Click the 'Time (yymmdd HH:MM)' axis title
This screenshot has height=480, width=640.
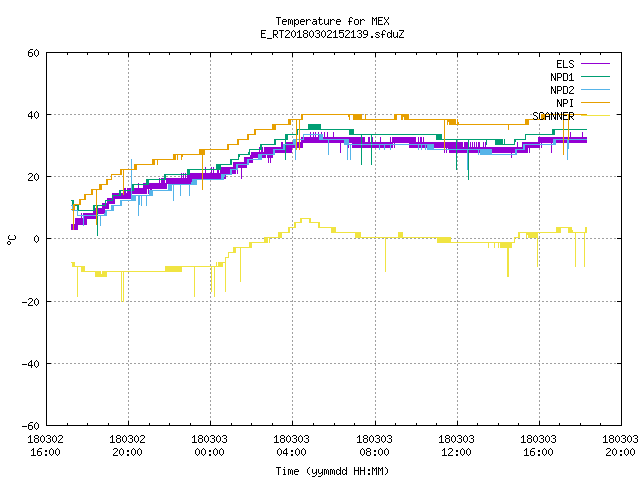332,471
